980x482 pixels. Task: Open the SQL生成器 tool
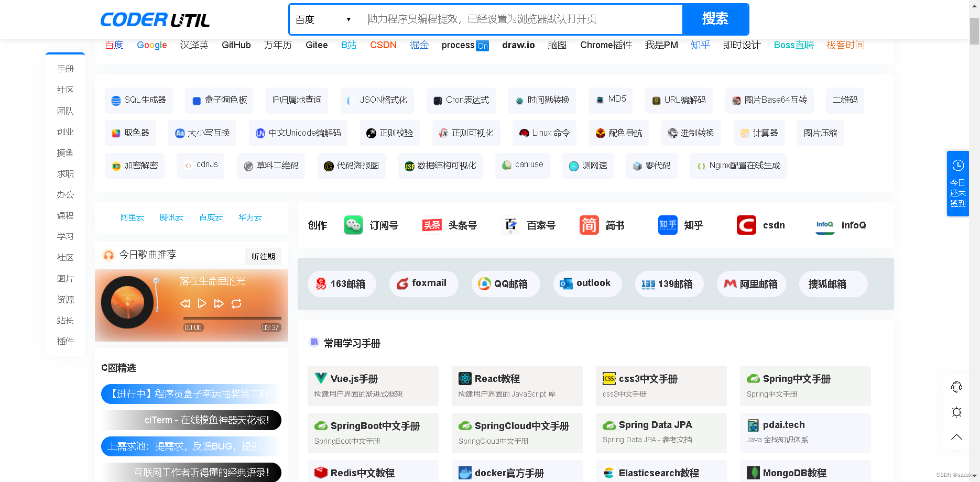[139, 101]
